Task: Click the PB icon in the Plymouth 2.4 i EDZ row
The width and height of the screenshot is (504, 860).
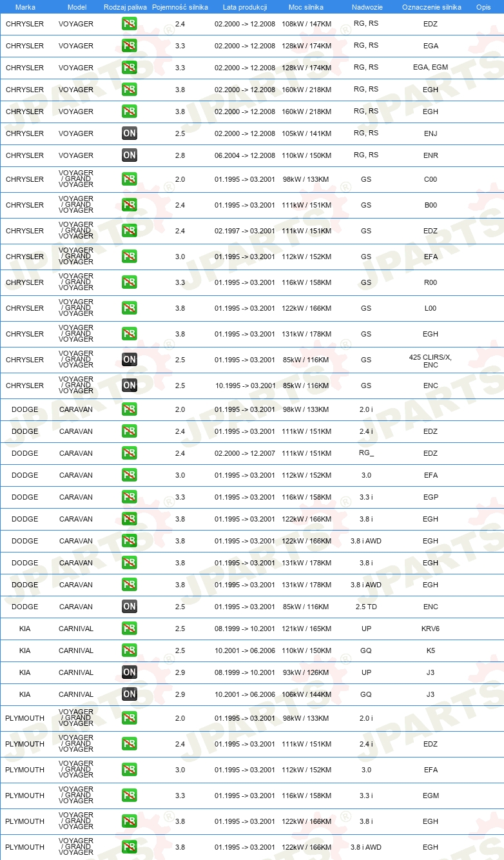Action: click(130, 744)
